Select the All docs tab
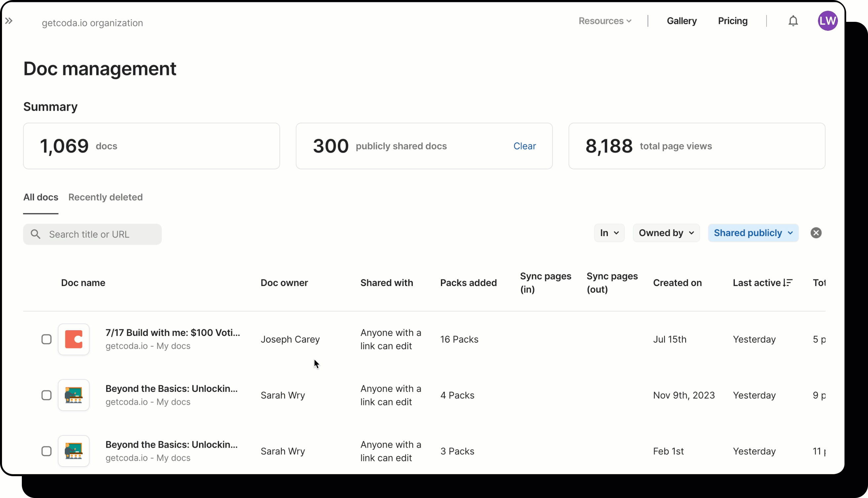Screen dimensions: 868x498 tap(40, 197)
